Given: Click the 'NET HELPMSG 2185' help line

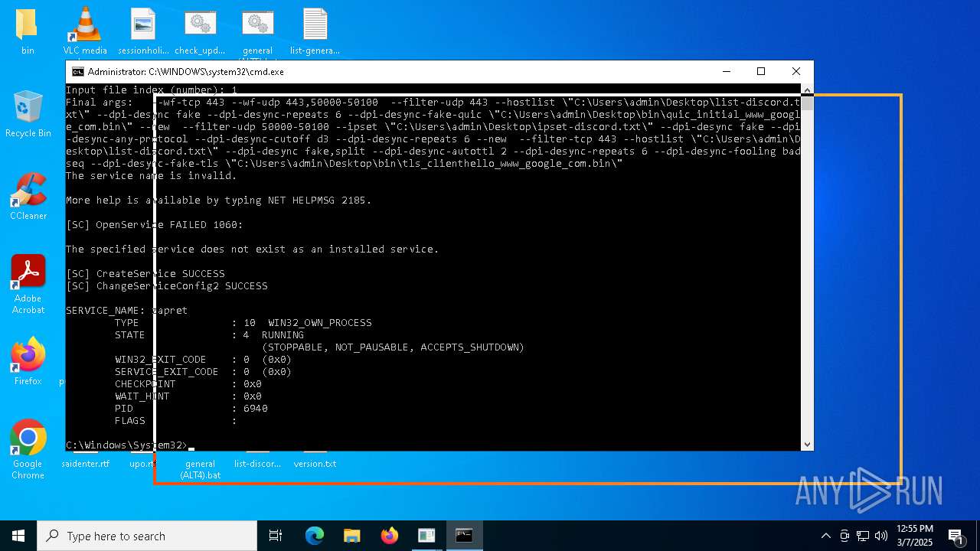Looking at the screenshot, I should click(218, 201).
